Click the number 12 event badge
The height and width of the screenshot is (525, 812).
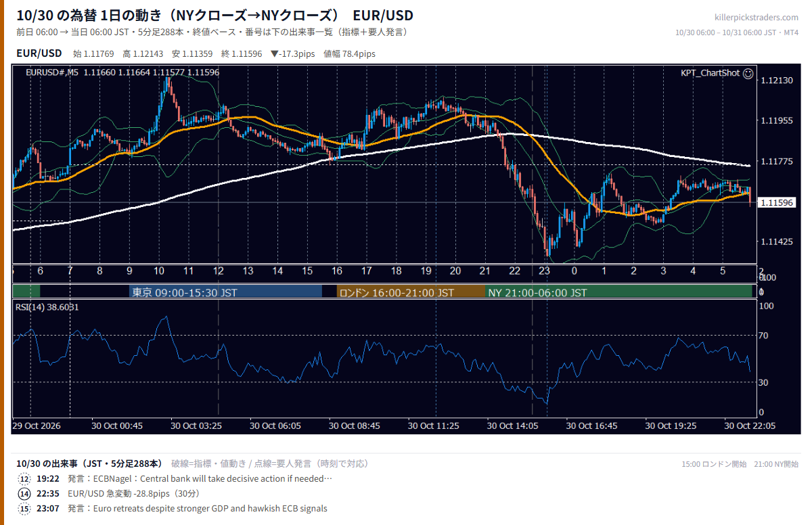(x=24, y=478)
